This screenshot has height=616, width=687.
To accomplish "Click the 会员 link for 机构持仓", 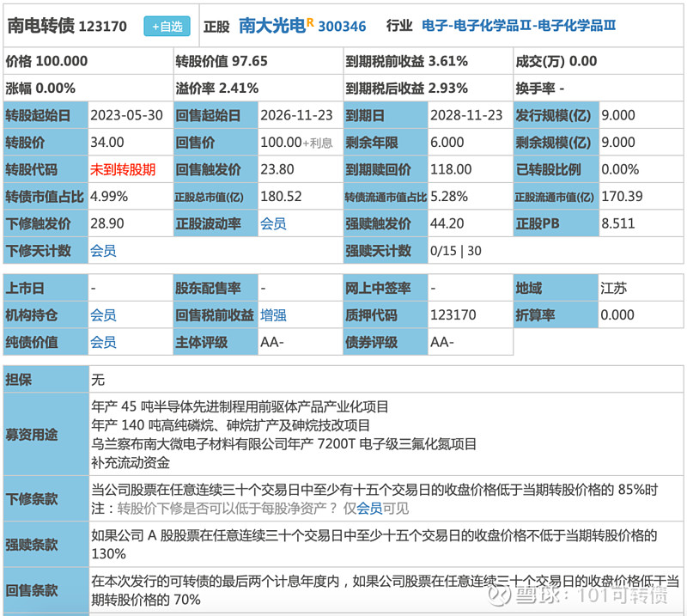I will coord(103,315).
